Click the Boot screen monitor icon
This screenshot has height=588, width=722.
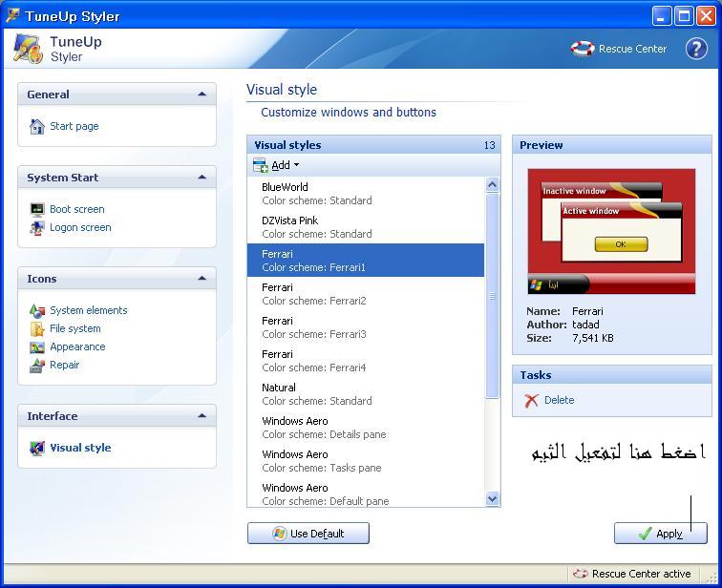tap(37, 209)
